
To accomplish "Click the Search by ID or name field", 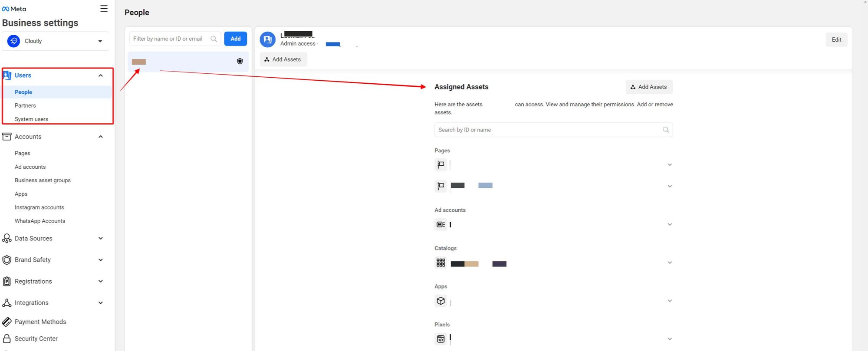I will (x=549, y=130).
